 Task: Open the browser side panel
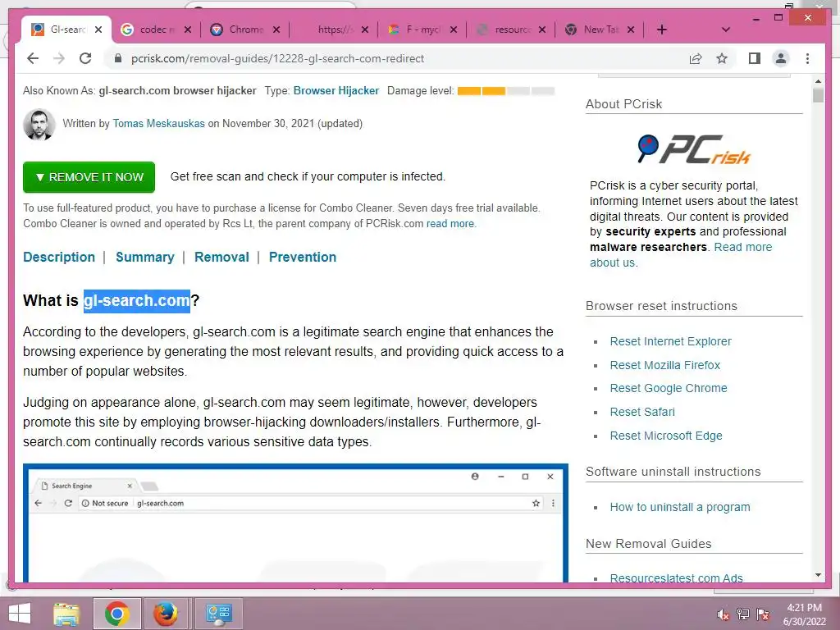click(755, 58)
